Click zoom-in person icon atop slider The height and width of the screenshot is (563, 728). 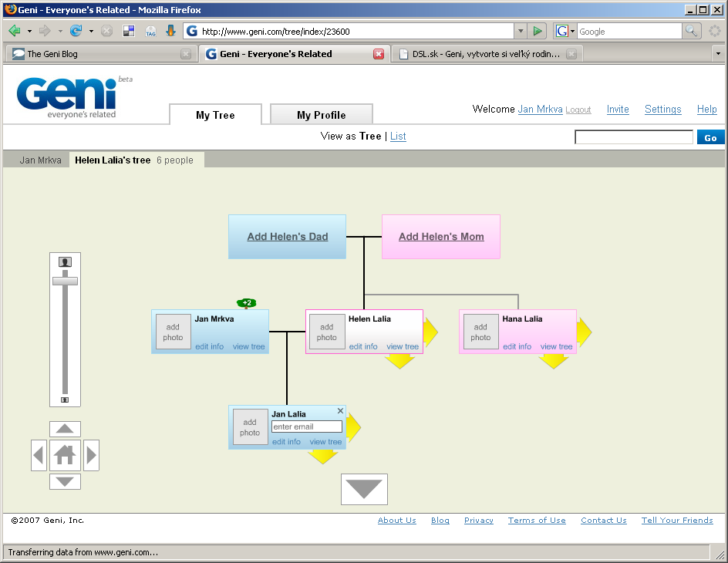coord(65,262)
